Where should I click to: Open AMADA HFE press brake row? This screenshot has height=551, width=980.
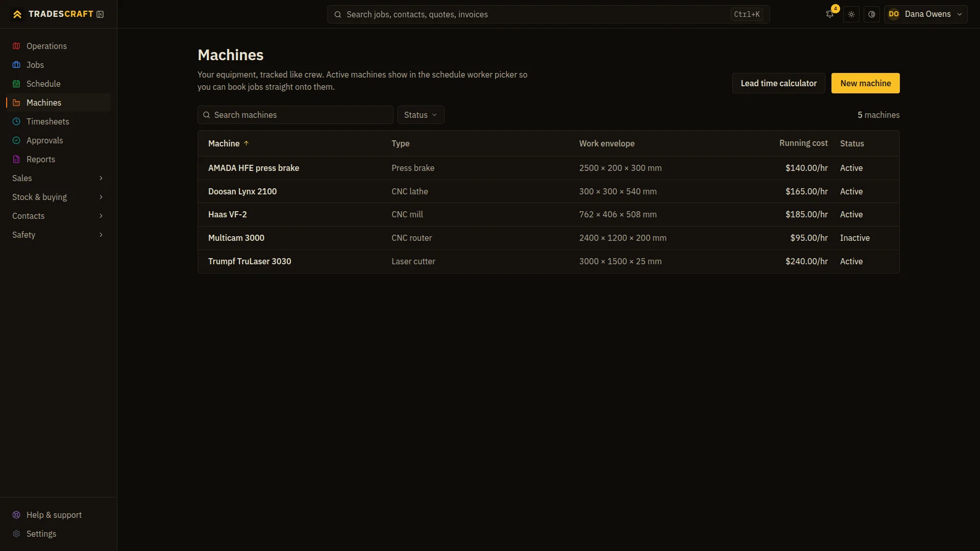click(x=548, y=168)
